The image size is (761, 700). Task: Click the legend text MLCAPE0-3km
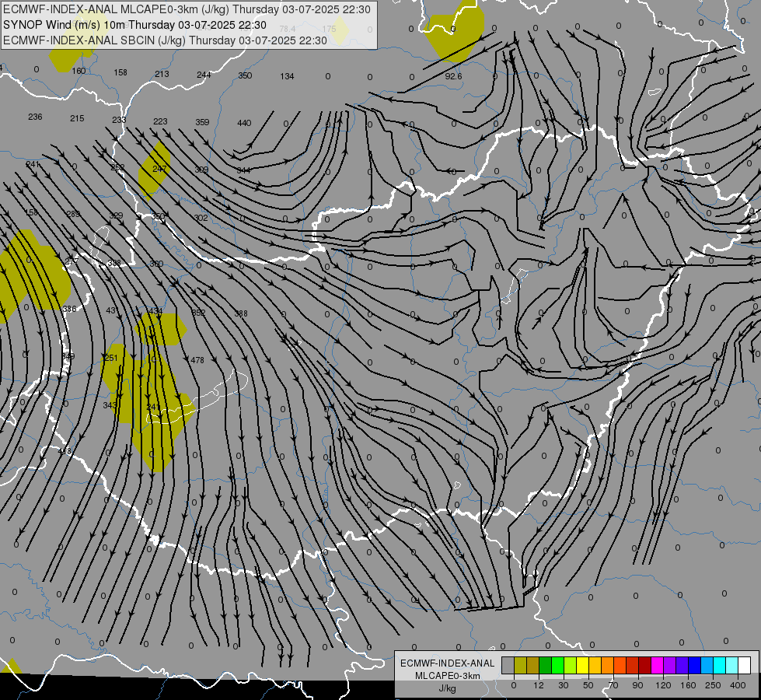click(x=447, y=676)
